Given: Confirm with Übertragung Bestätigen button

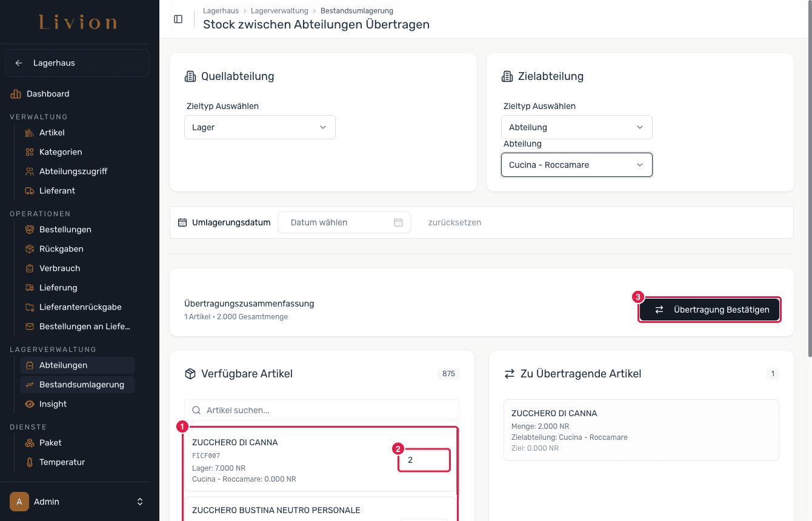Looking at the screenshot, I should (x=710, y=310).
